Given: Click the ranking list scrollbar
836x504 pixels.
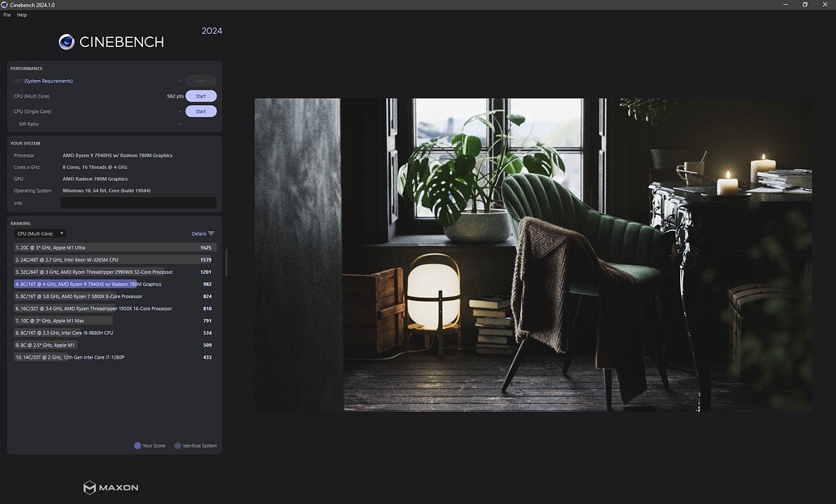Looking at the screenshot, I should (227, 262).
